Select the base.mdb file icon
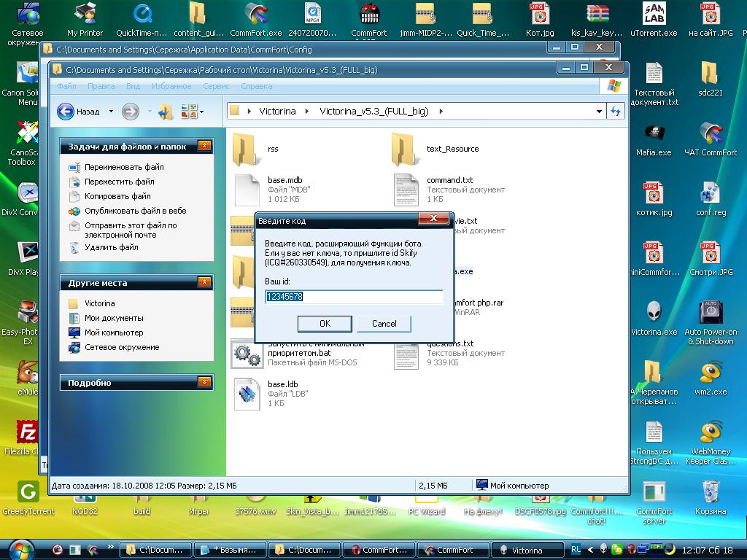Image resolution: width=747 pixels, height=560 pixels. (x=246, y=190)
